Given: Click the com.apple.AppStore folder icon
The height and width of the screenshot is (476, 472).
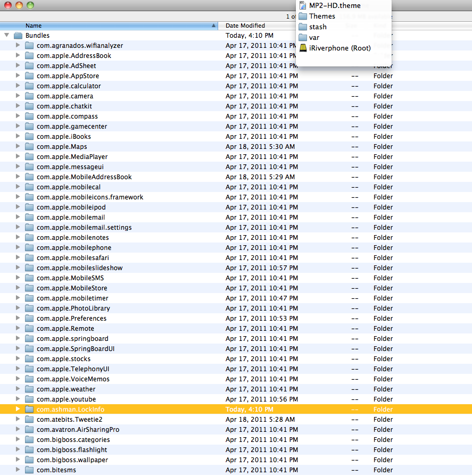Looking at the screenshot, I should point(29,76).
